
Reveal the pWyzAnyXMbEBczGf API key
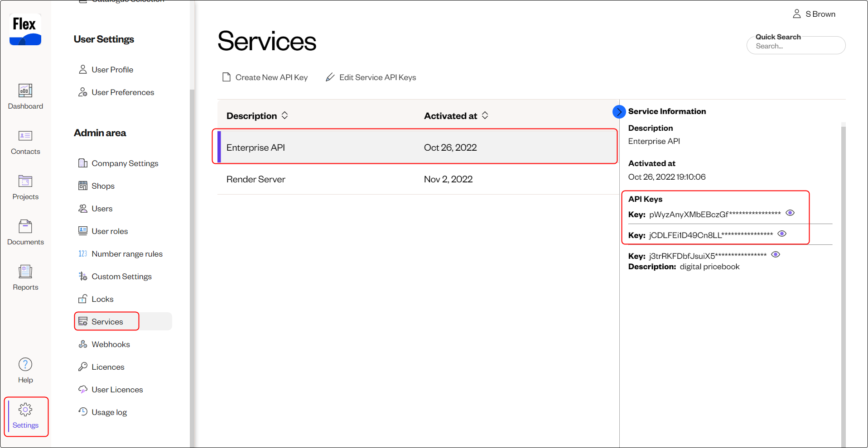click(x=790, y=213)
